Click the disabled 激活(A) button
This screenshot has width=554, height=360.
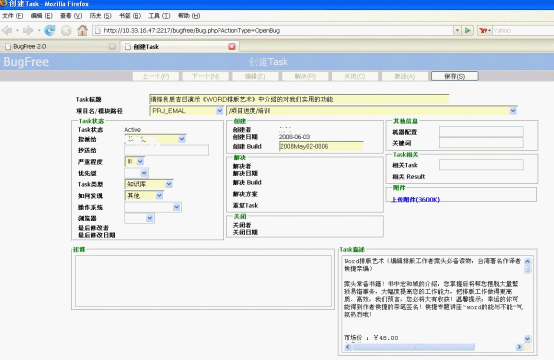pyautogui.click(x=405, y=76)
